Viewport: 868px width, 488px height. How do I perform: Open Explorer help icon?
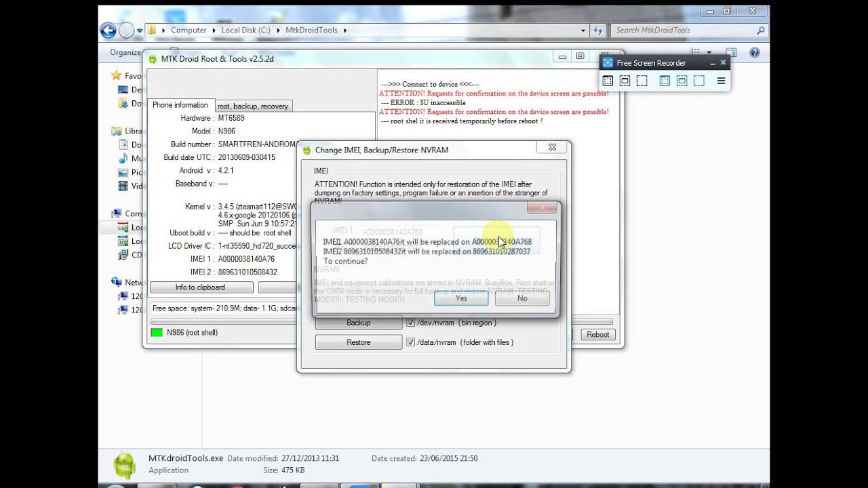tap(755, 52)
